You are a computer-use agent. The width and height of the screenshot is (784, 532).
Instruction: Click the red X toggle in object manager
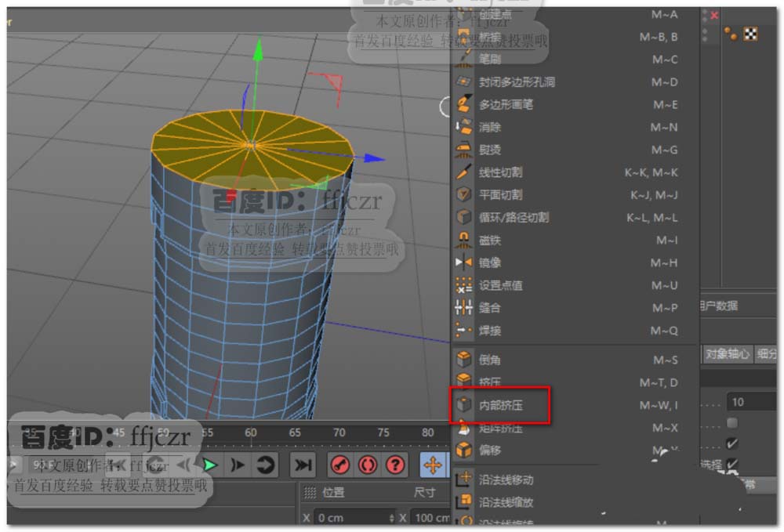point(714,15)
